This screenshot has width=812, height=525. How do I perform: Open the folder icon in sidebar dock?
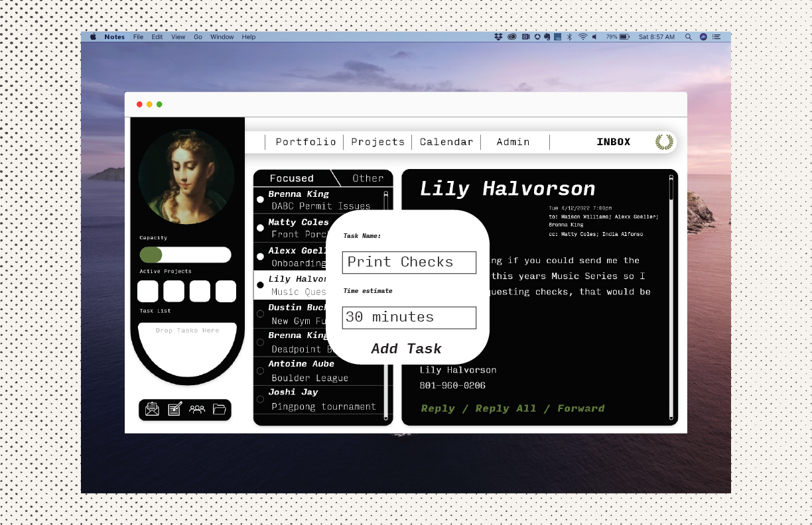point(220,409)
